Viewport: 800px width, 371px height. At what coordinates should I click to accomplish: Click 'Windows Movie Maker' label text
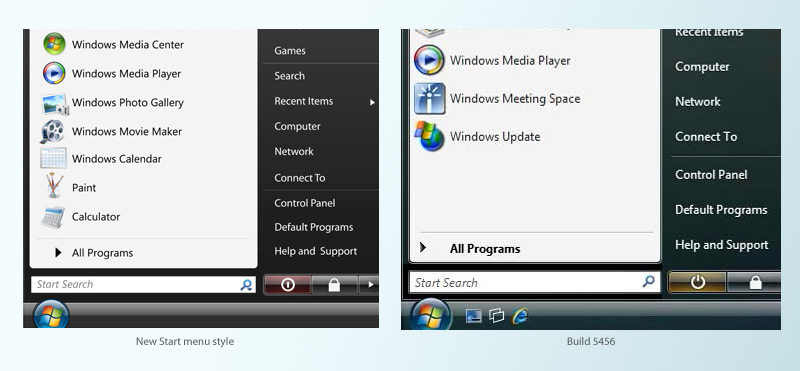127,132
